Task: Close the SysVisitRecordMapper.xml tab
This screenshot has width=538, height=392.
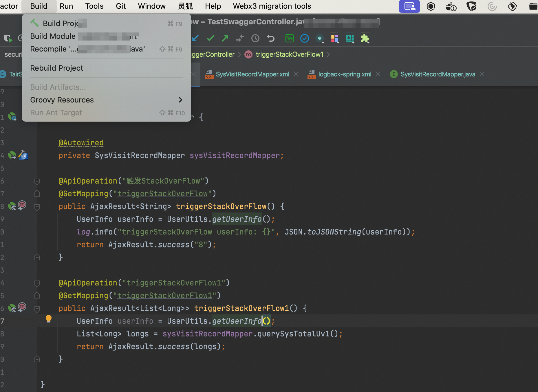Action: [296, 74]
